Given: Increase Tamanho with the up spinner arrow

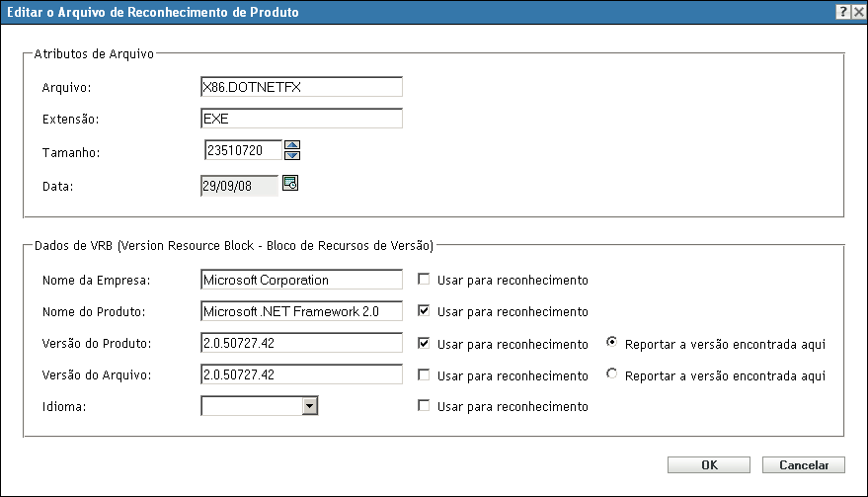Looking at the screenshot, I should tap(291, 146).
